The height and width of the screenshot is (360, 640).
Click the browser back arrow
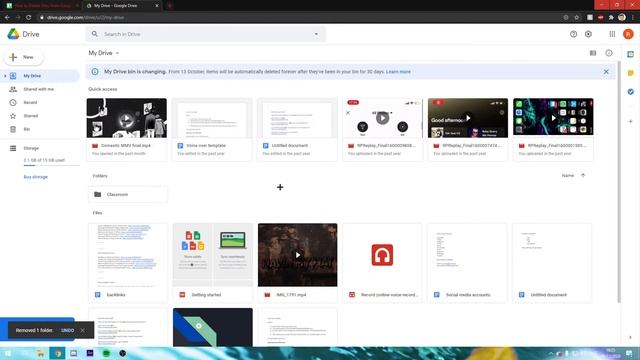coord(7,18)
